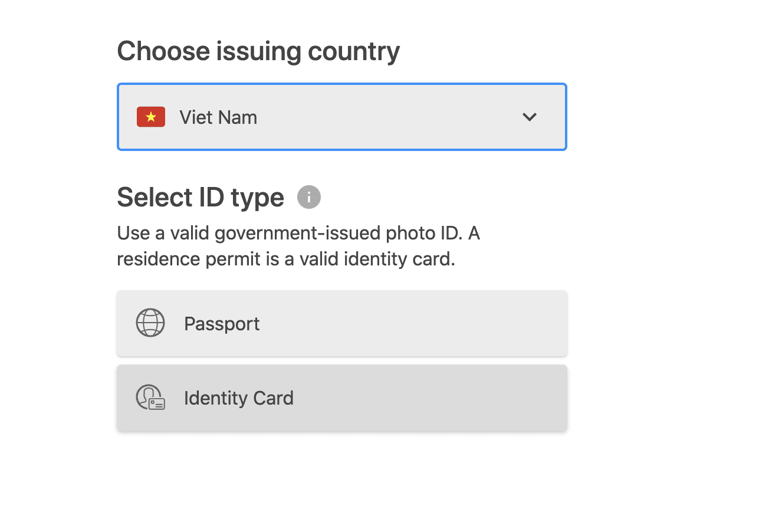Click the "Viet Nam" selected country text

click(218, 117)
